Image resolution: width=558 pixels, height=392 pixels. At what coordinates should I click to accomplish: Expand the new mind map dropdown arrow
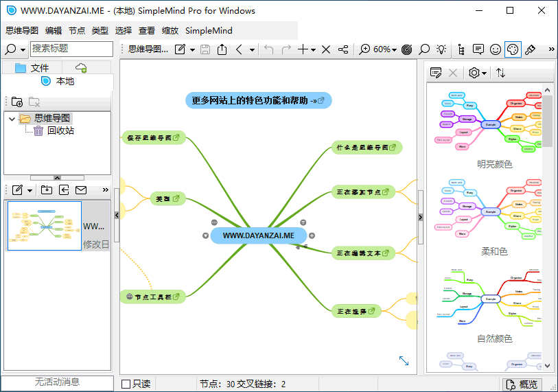pyautogui.click(x=30, y=191)
